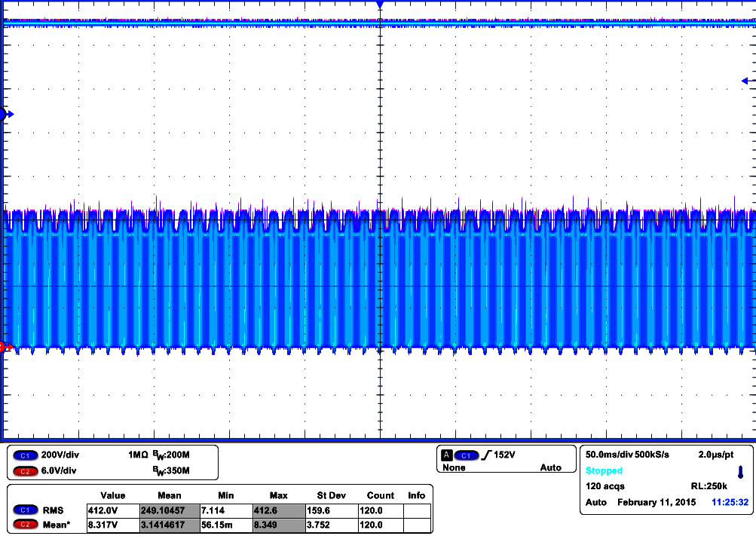
Task: Click the rising edge slope icon
Action: click(x=486, y=455)
